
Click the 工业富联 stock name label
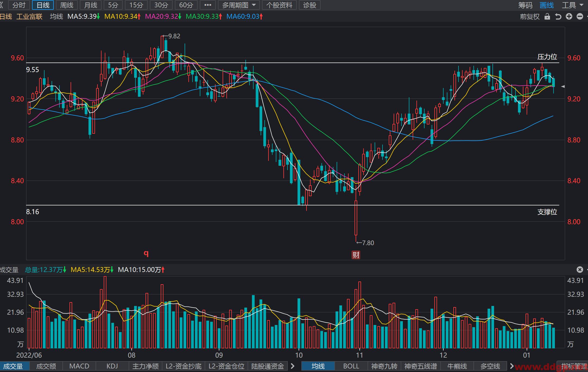tap(30, 17)
